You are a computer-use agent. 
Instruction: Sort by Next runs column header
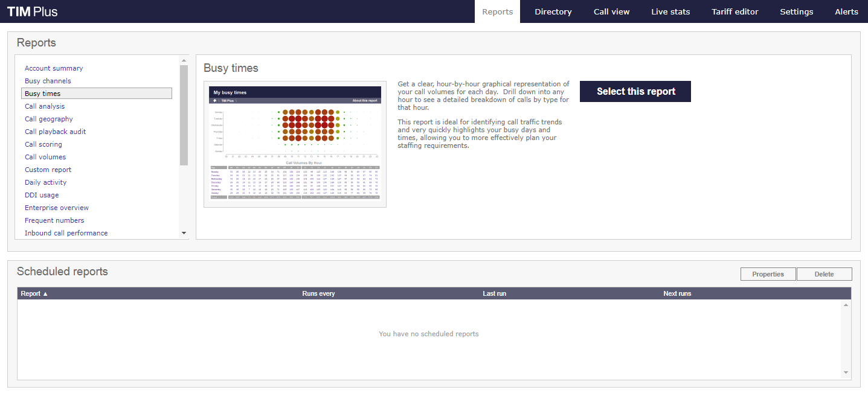click(677, 293)
